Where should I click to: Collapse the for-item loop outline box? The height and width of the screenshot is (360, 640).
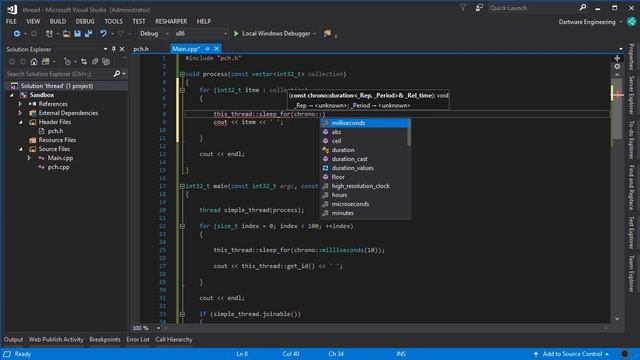click(x=182, y=90)
